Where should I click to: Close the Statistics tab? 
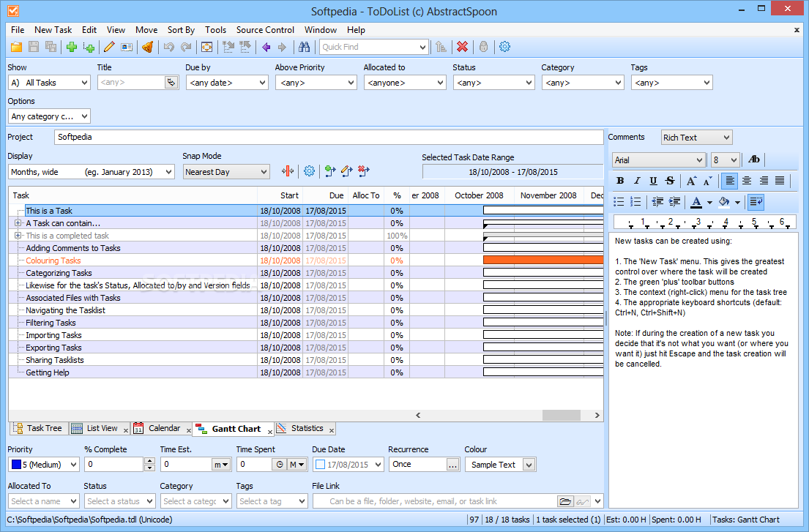[x=332, y=430]
